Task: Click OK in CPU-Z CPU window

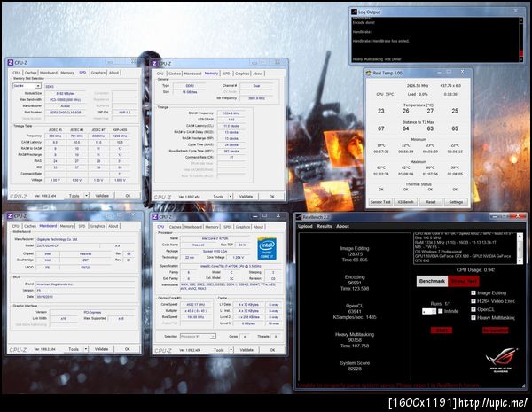Action: (x=272, y=350)
